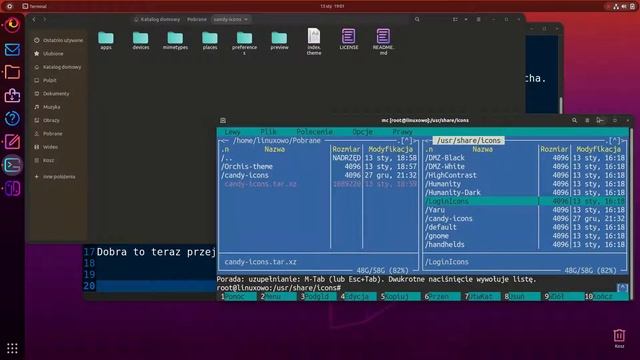The width and height of the screenshot is (640, 360).
Task: Click Pobrane in path bar
Action: pyautogui.click(x=197, y=19)
